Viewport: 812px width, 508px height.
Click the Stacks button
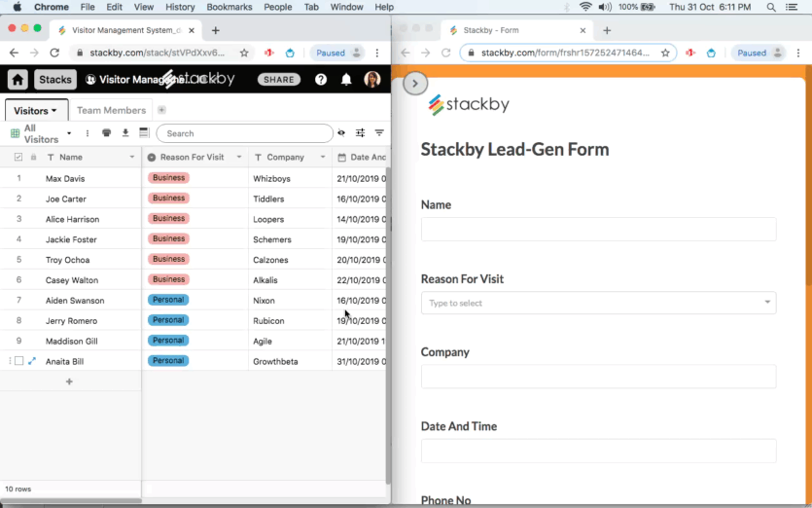(55, 79)
